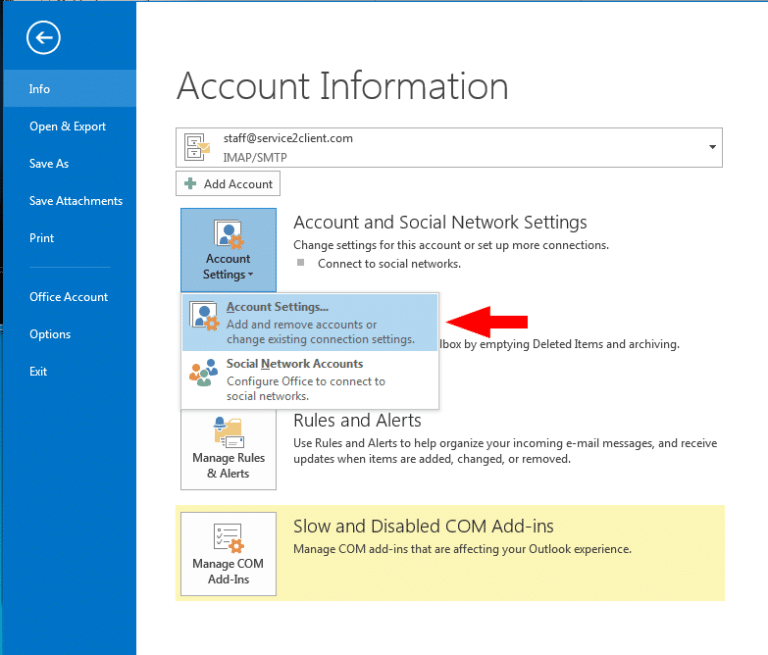This screenshot has width=768, height=655.
Task: Click the Account Settings entry's person-gear icon
Action: pyautogui.click(x=205, y=316)
